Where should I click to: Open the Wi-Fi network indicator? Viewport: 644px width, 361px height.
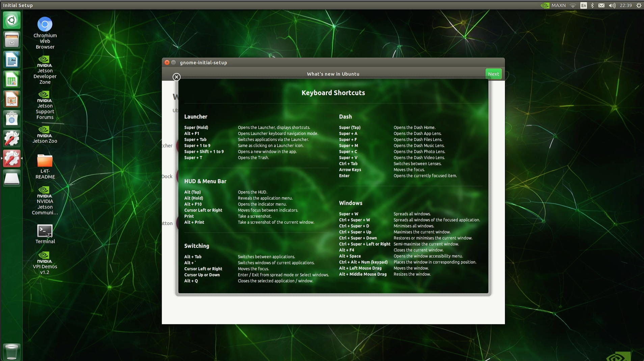pos(573,5)
